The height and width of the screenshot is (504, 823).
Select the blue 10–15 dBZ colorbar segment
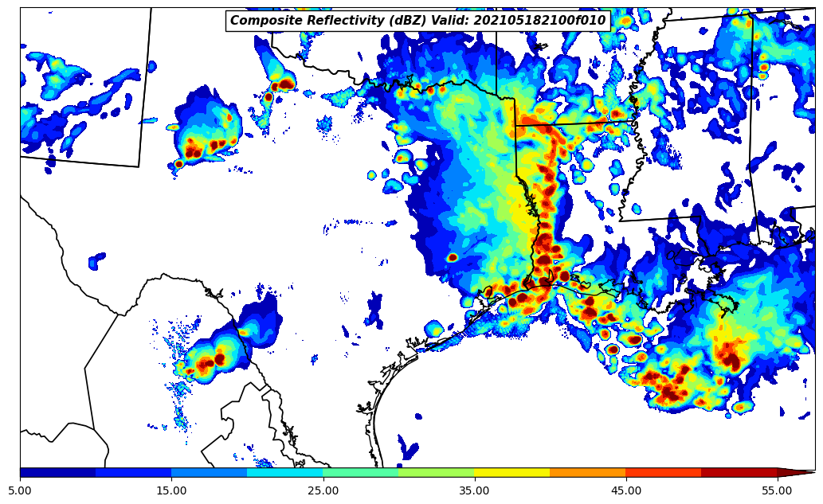click(133, 472)
